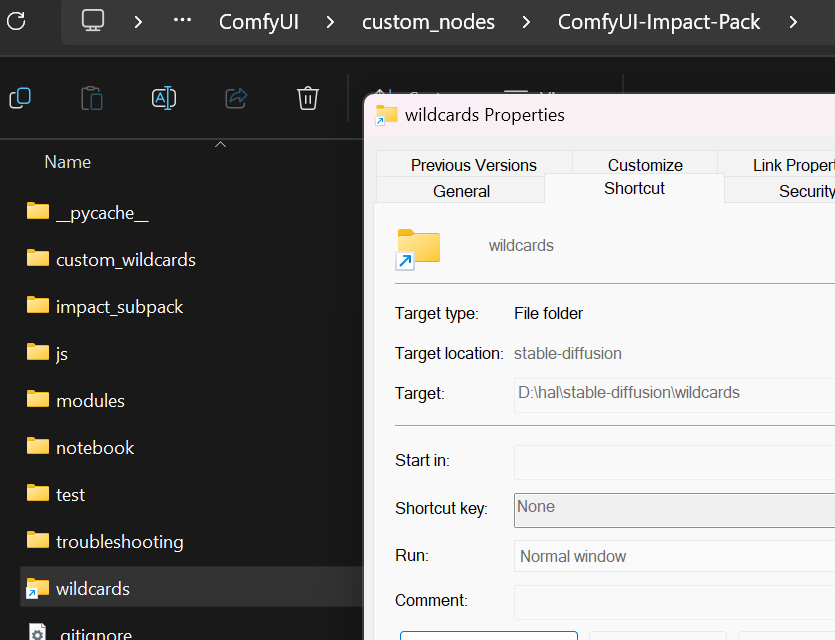The width and height of the screenshot is (835, 640).
Task: Open the Security tab
Action: pyautogui.click(x=806, y=190)
